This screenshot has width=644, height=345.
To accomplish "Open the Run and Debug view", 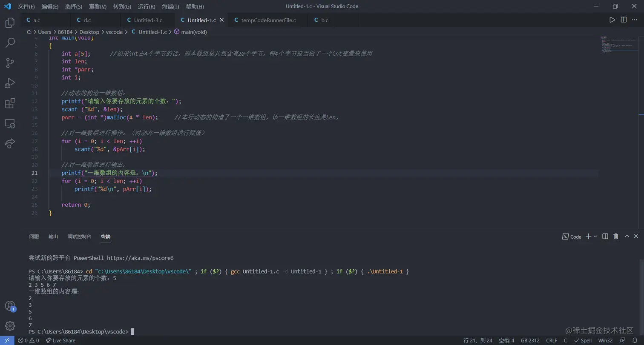I will [10, 83].
